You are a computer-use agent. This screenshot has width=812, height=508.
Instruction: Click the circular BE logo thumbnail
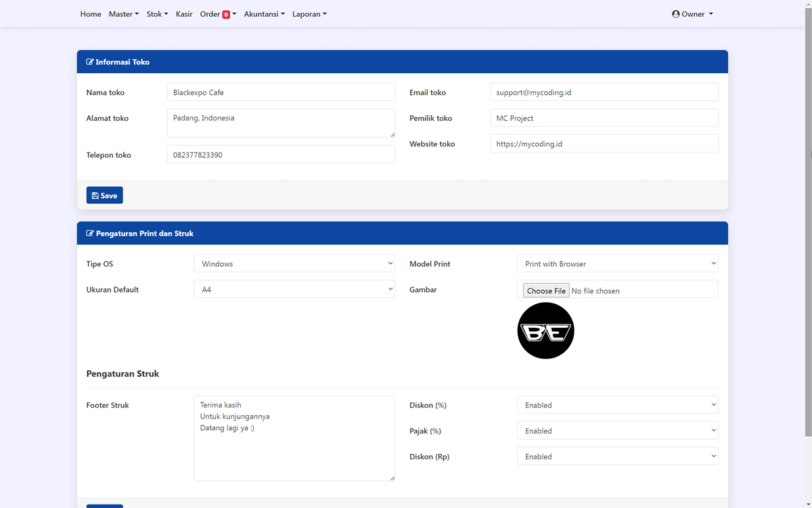click(545, 331)
